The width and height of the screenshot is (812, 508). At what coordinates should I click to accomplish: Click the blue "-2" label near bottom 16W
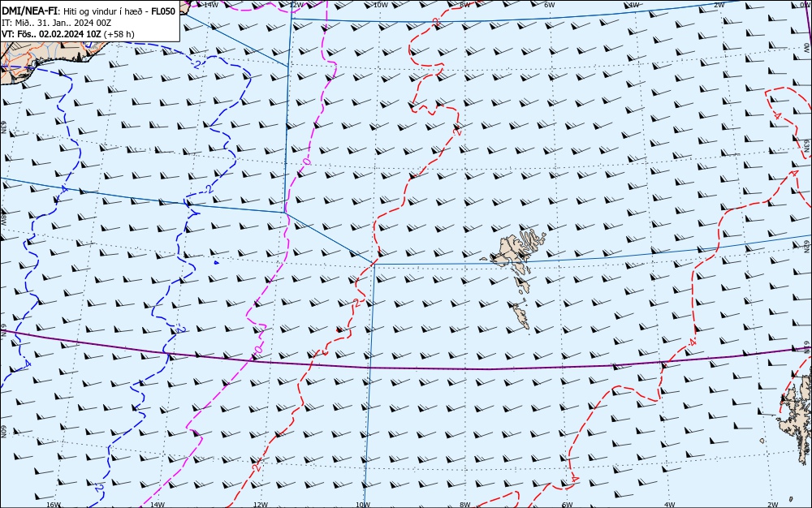(97, 488)
